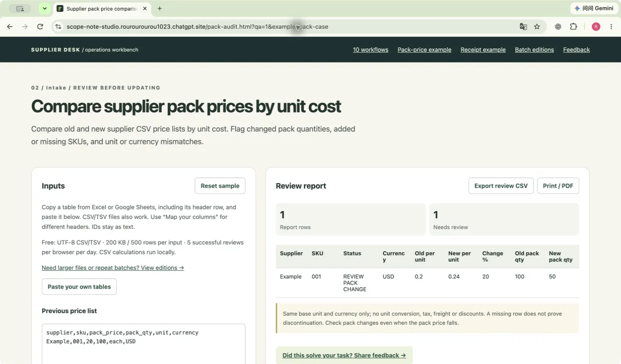The image size is (621, 364).
Task: Open the Feedback nav link
Action: (576, 50)
